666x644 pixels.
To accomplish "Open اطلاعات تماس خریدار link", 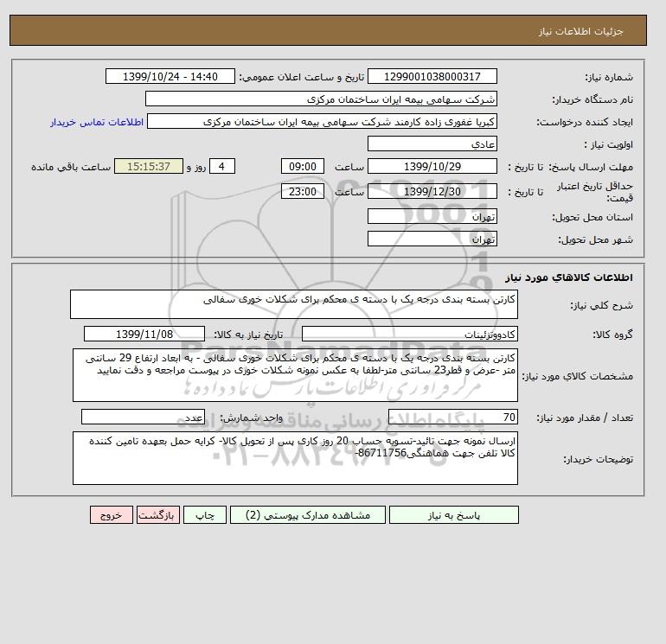I will click(x=97, y=122).
